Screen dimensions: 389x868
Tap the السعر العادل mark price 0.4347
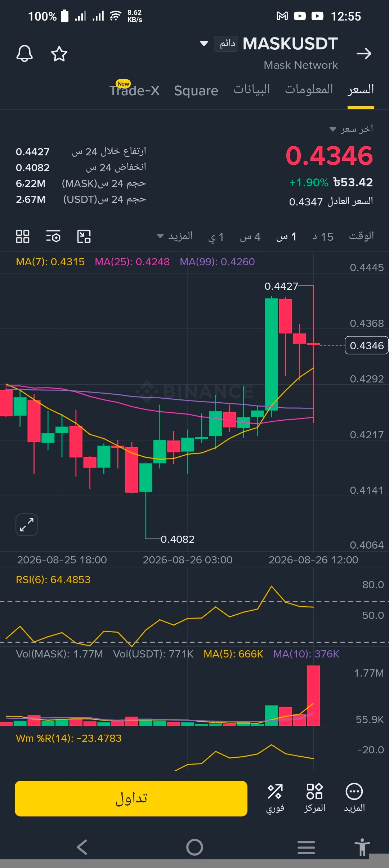click(x=331, y=201)
